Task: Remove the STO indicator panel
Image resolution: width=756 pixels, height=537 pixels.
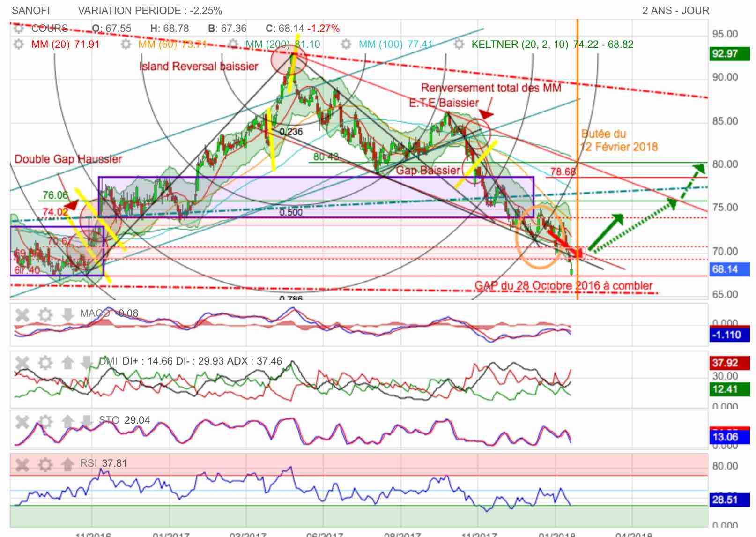Action: click(x=22, y=421)
